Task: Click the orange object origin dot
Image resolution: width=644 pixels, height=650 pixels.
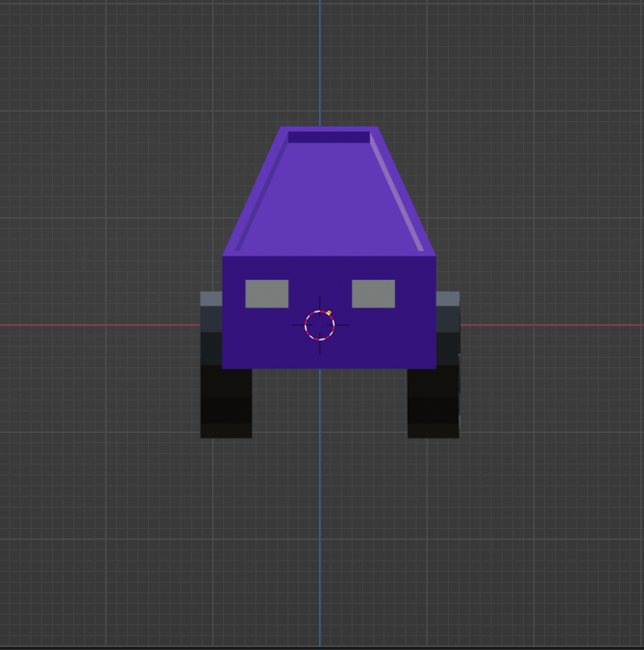Action: (329, 312)
